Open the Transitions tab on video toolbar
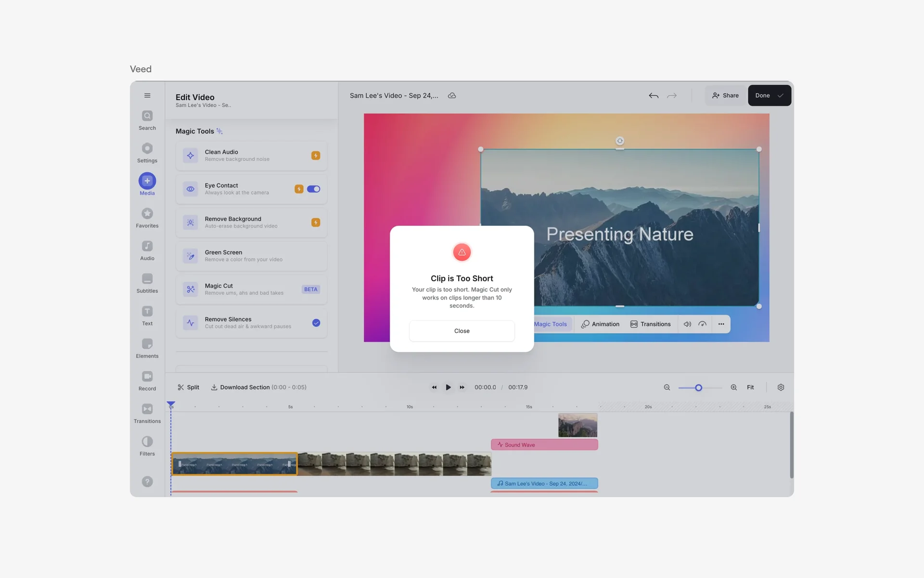This screenshot has width=924, height=578. pyautogui.click(x=651, y=324)
